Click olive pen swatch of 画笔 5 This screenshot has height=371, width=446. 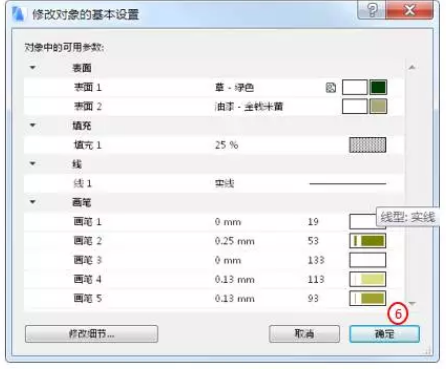tap(368, 298)
